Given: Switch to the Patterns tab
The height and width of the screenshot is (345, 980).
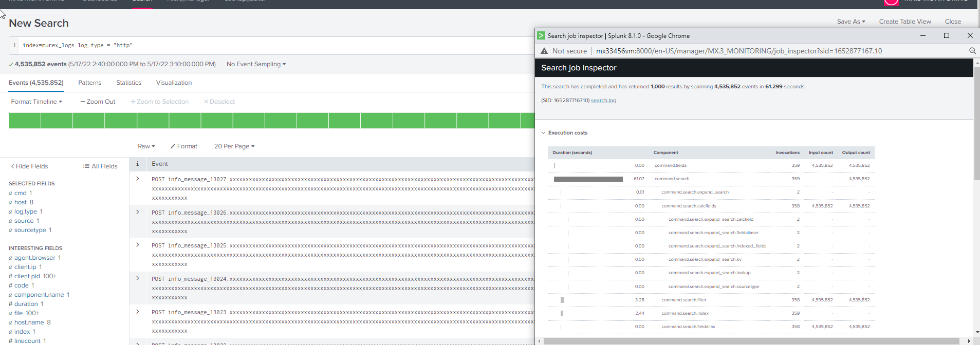Looking at the screenshot, I should (89, 83).
